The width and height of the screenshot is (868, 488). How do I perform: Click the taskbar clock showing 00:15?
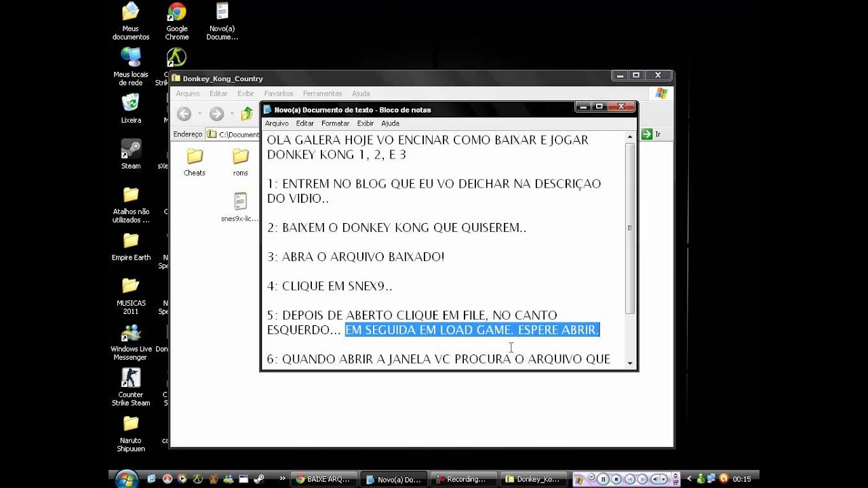(x=742, y=479)
